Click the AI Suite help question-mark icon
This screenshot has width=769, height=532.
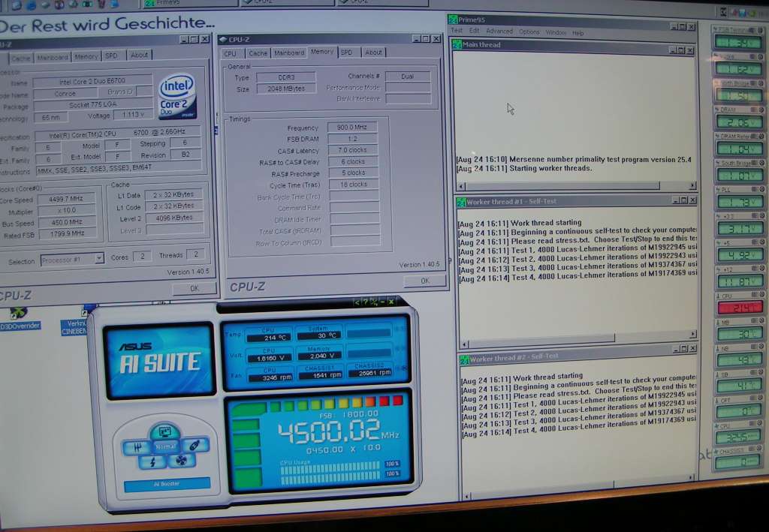(x=366, y=302)
